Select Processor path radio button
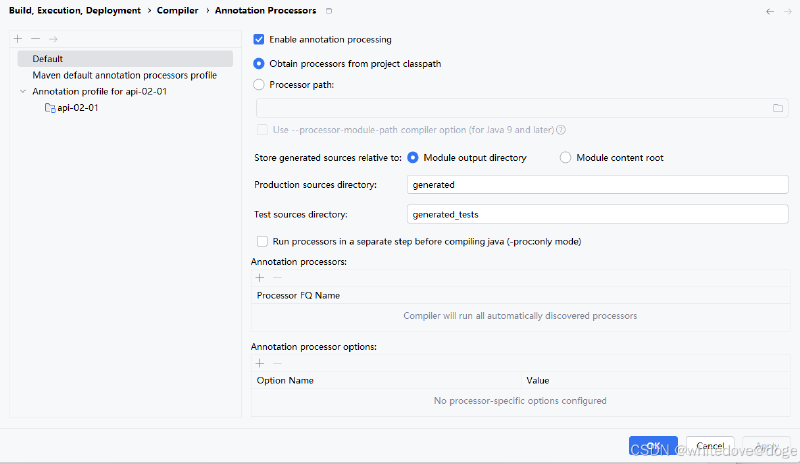 (x=259, y=85)
